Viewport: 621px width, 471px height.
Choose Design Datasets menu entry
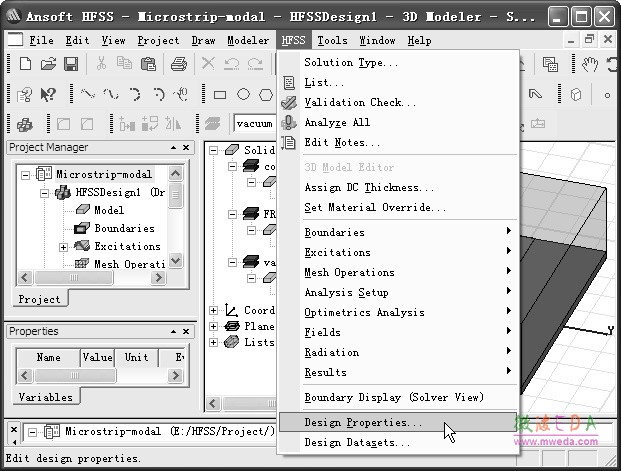[398, 442]
